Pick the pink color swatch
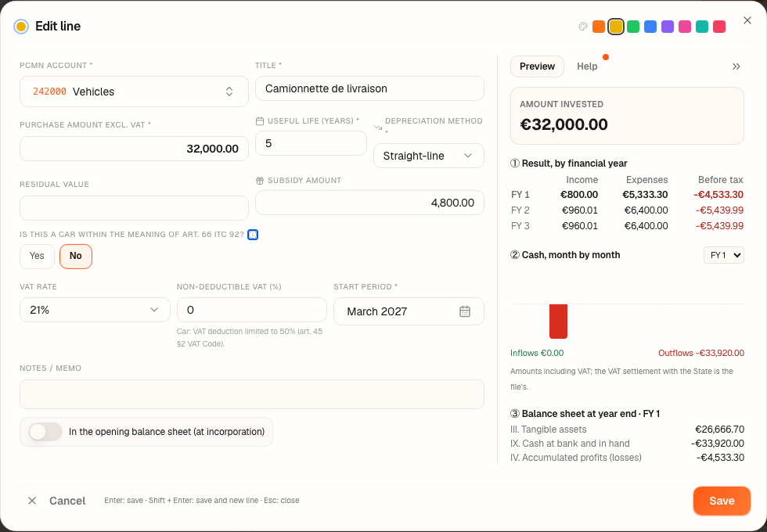Screen dimensions: 767x532 coord(685,27)
